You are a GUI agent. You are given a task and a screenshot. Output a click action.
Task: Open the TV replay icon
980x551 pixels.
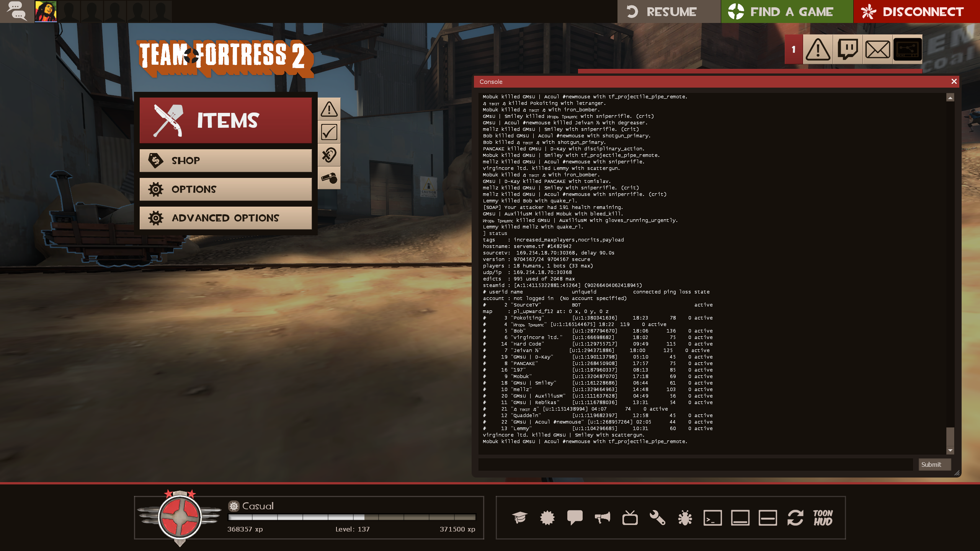click(x=630, y=518)
